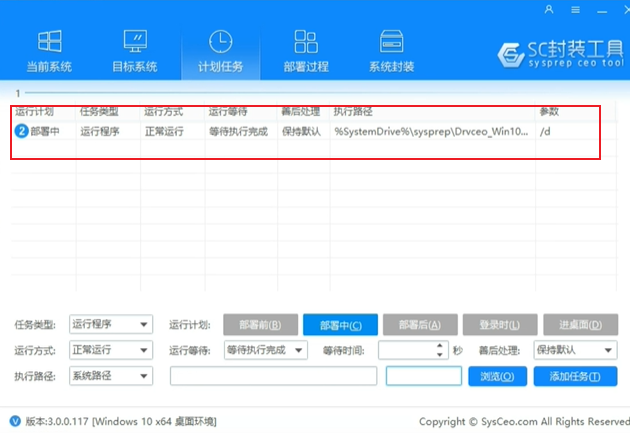This screenshot has width=630, height=433.
Task: Click the 浏览(O) browse button
Action: (x=497, y=376)
